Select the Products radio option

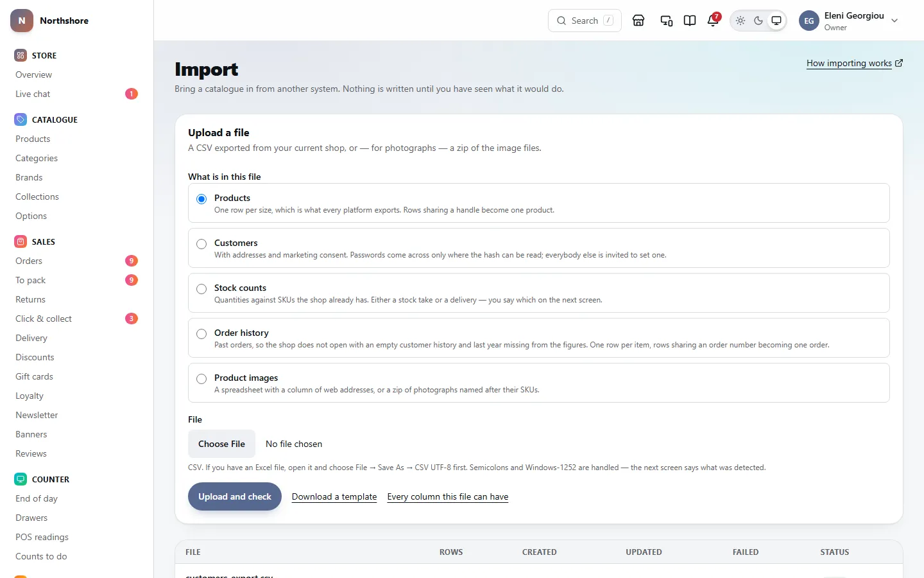[x=201, y=199]
